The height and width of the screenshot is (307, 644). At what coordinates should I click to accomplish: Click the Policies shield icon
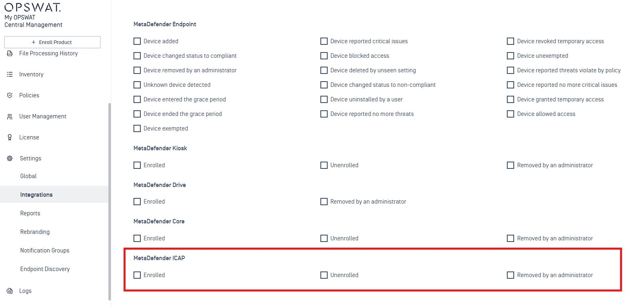point(10,95)
